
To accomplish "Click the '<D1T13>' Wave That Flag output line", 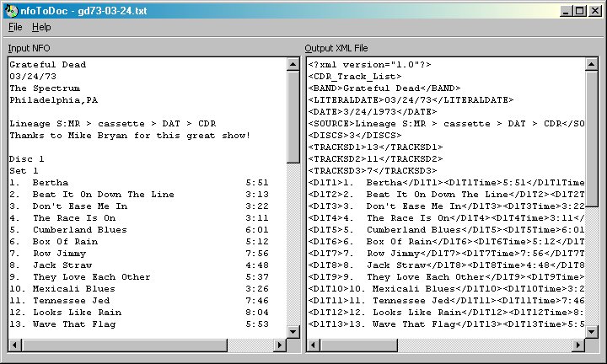I will [x=446, y=324].
